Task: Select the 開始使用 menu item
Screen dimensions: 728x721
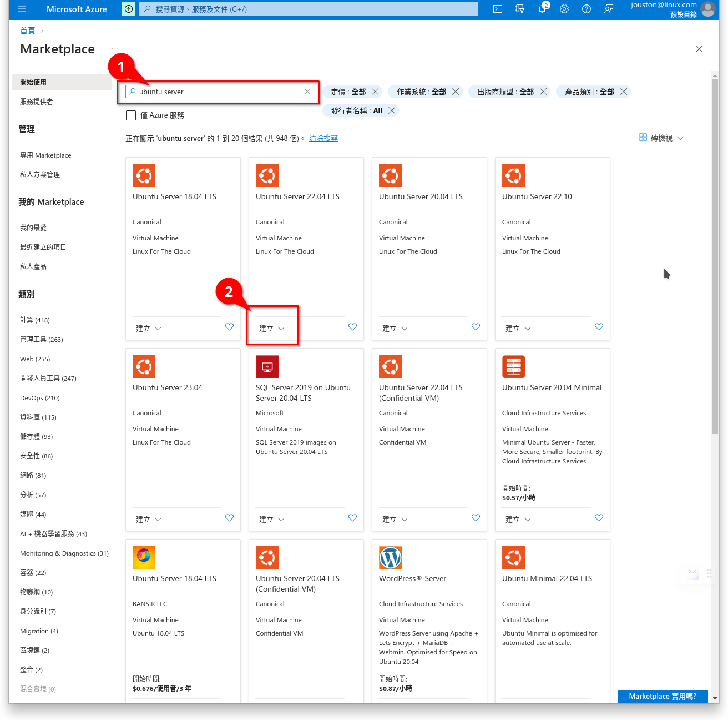Action: pos(61,82)
